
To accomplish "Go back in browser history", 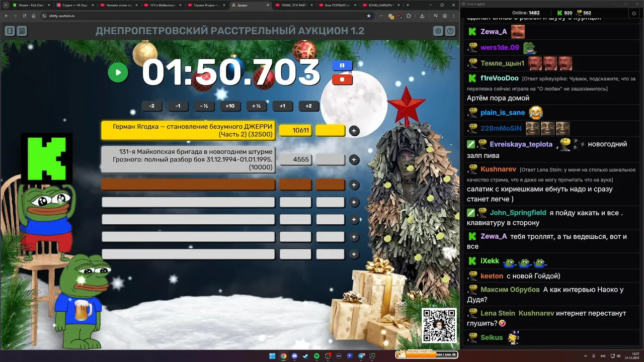I will (6, 16).
